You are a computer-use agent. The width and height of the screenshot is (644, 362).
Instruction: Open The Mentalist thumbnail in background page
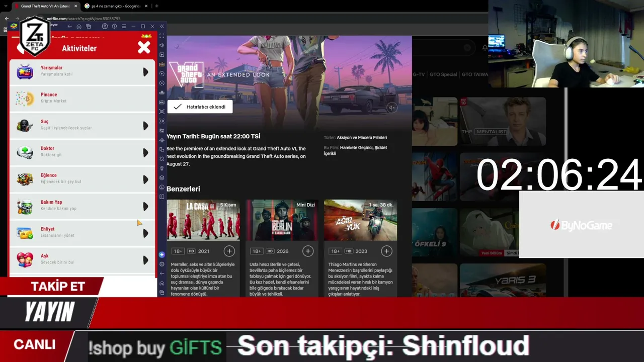coord(503,122)
